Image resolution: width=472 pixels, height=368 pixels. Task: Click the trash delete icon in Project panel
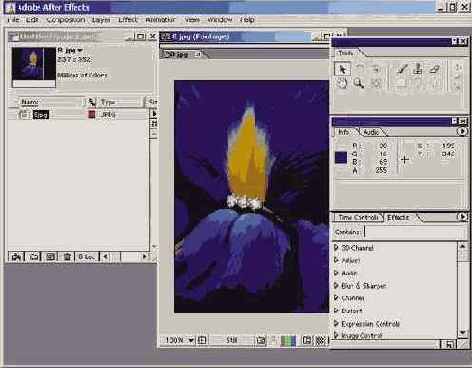click(x=67, y=256)
